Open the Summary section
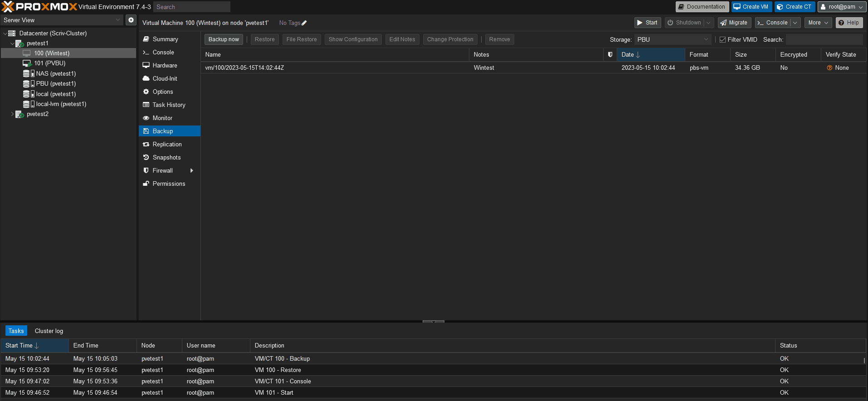Viewport: 868px width, 401px height. pos(170,39)
